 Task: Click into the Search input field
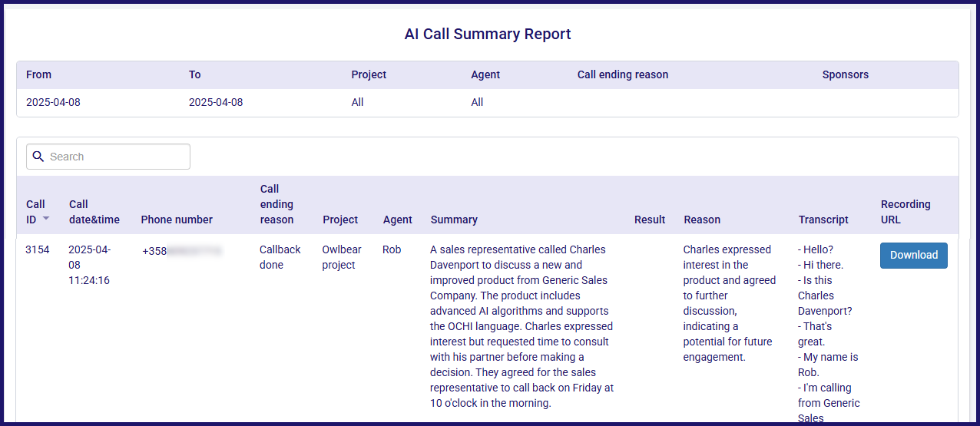click(x=108, y=157)
